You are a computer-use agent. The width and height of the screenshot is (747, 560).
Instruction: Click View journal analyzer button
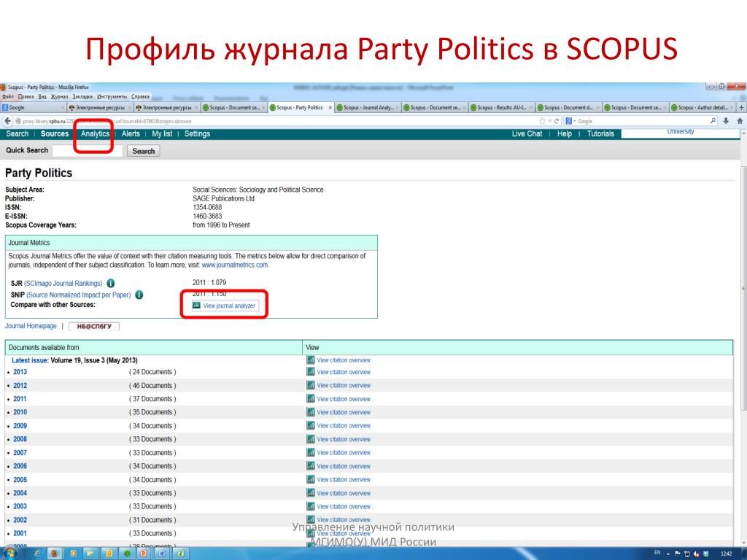point(225,306)
